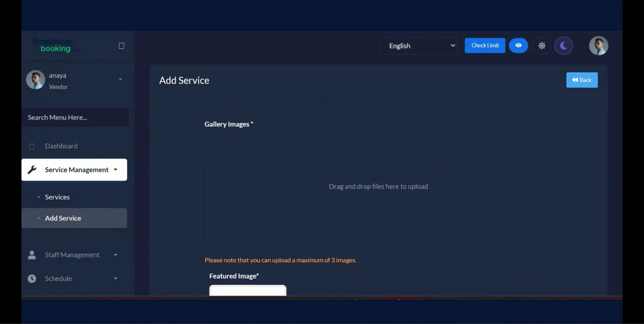The height and width of the screenshot is (324, 644).
Task: Toggle the sidebar collapse icon
Action: tap(121, 46)
